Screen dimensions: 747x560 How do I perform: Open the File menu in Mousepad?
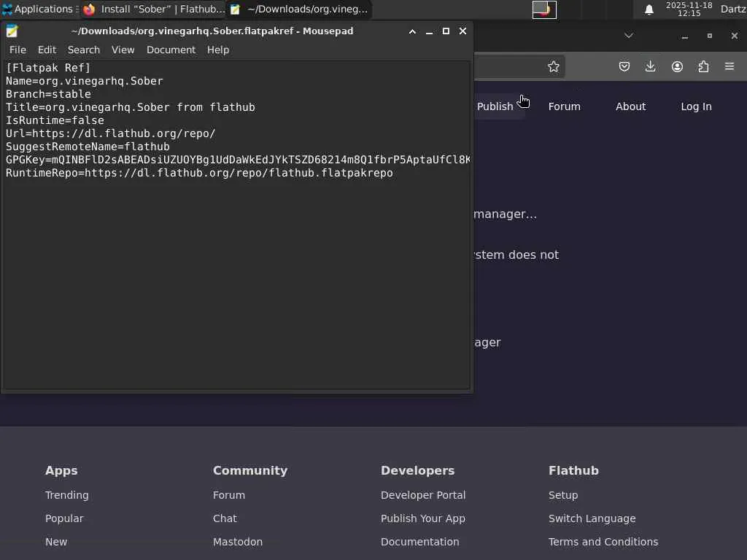tap(18, 50)
